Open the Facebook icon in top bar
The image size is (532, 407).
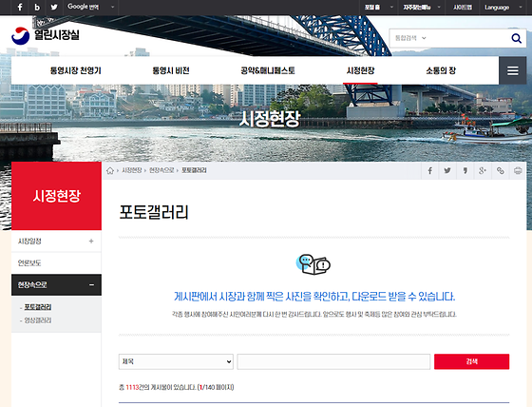click(20, 8)
